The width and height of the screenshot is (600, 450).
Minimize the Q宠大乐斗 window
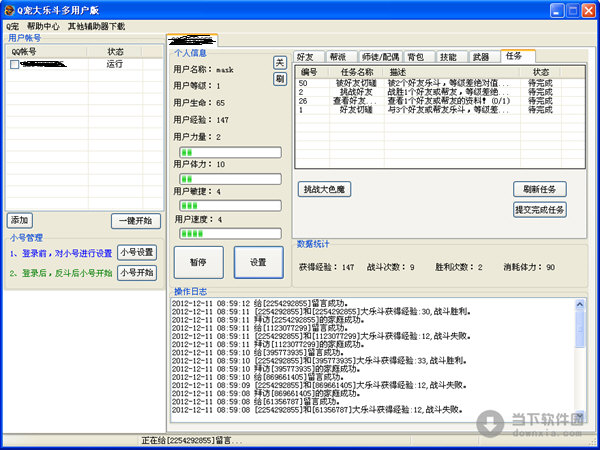(x=557, y=10)
